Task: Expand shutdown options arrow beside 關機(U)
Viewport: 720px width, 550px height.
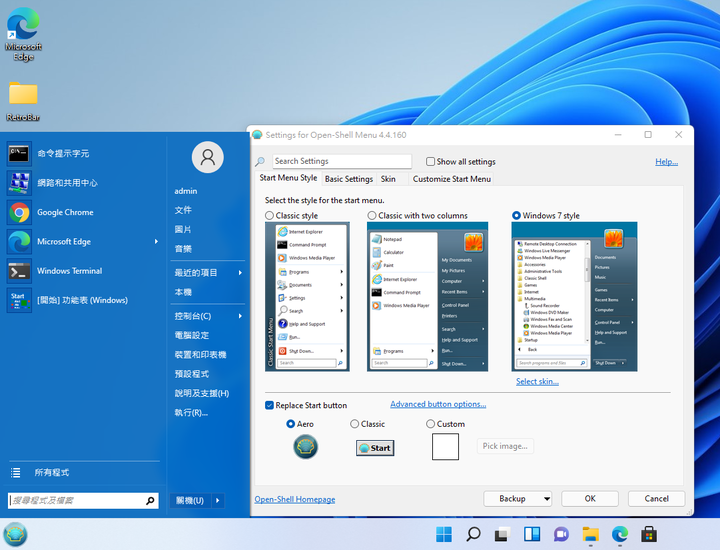Action: tap(218, 500)
